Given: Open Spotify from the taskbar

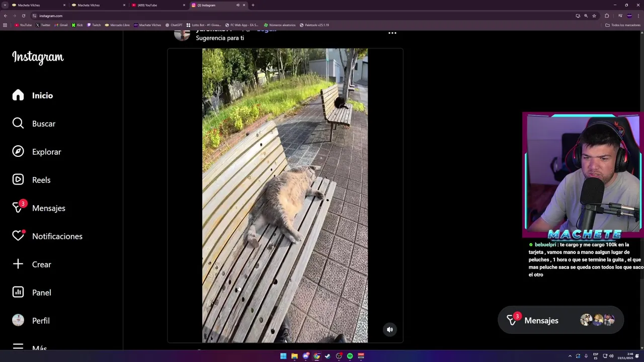Looking at the screenshot, I should tap(350, 356).
